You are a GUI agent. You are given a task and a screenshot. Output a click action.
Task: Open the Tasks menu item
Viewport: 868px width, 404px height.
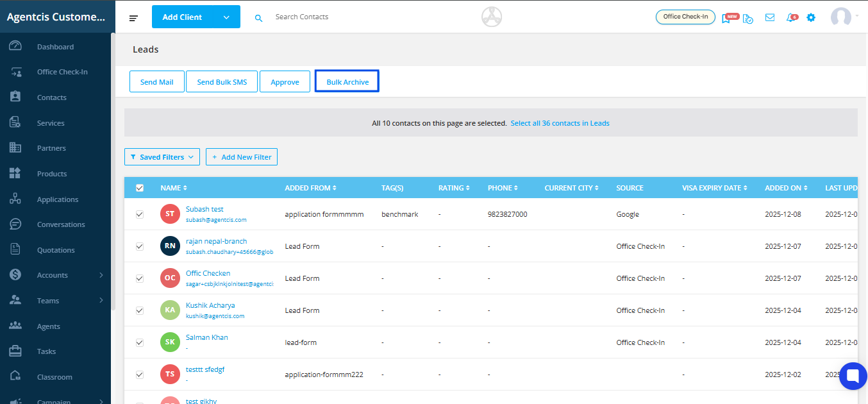[46, 351]
